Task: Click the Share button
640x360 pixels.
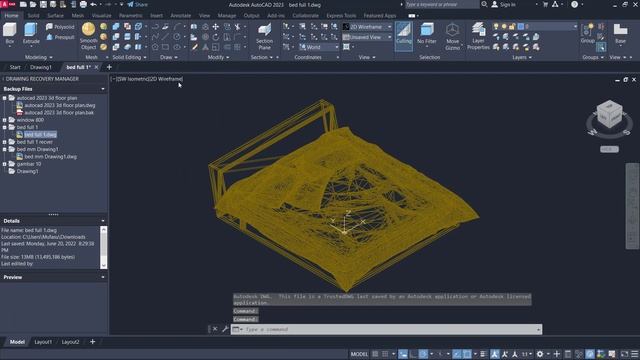Action: point(138,4)
